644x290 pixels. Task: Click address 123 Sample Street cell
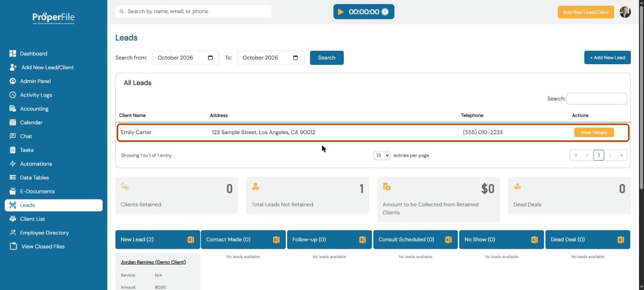[264, 132]
